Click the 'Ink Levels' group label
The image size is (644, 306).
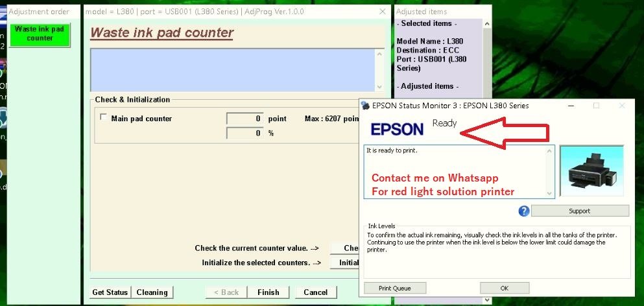(381, 226)
